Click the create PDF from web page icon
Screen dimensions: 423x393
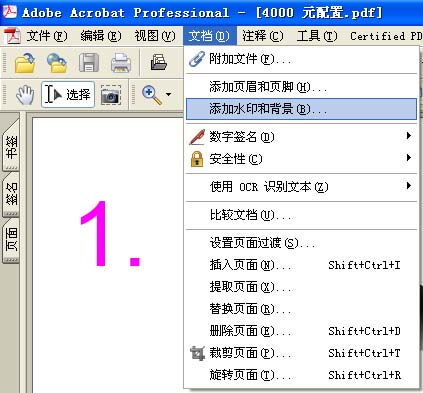pyautogui.click(x=56, y=63)
